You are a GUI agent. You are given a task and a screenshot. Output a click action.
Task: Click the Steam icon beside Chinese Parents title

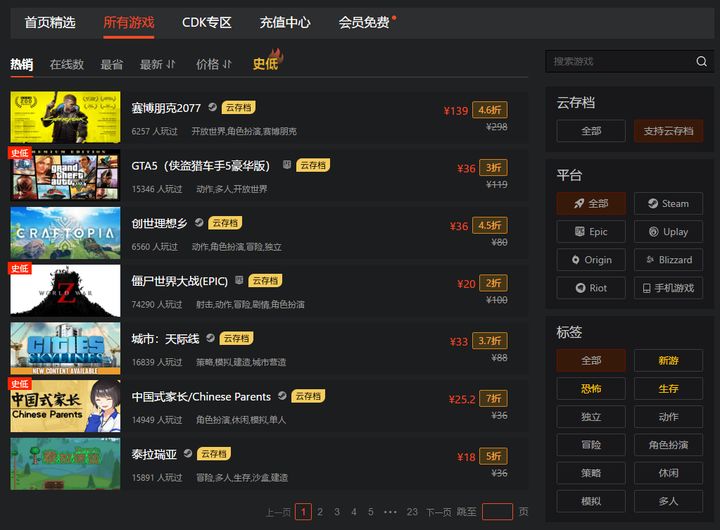coord(282,395)
